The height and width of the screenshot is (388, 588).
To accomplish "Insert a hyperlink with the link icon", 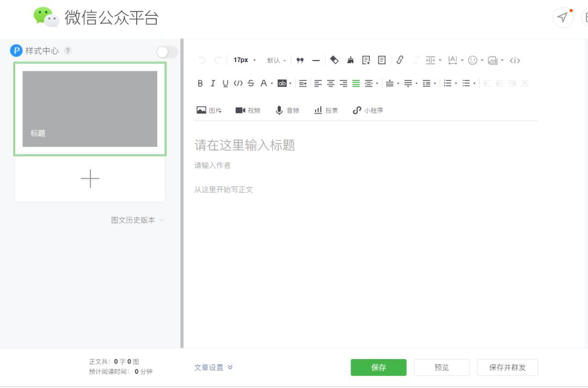I will [x=400, y=60].
